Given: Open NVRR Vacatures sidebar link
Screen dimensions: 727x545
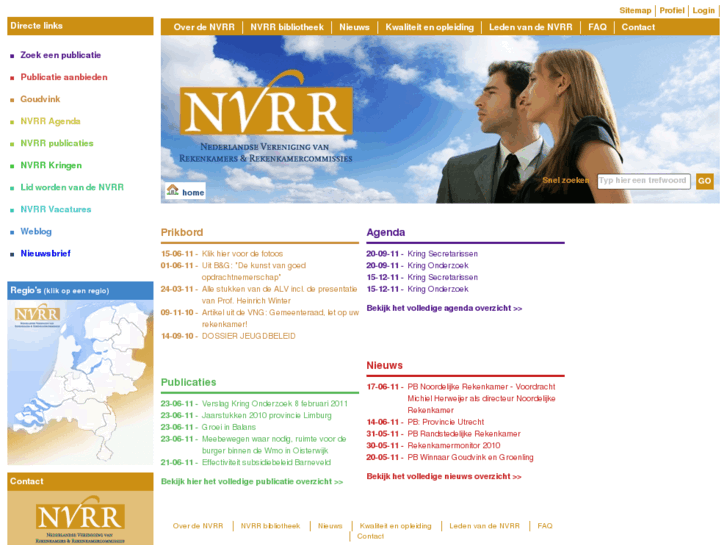Looking at the screenshot, I should [56, 210].
